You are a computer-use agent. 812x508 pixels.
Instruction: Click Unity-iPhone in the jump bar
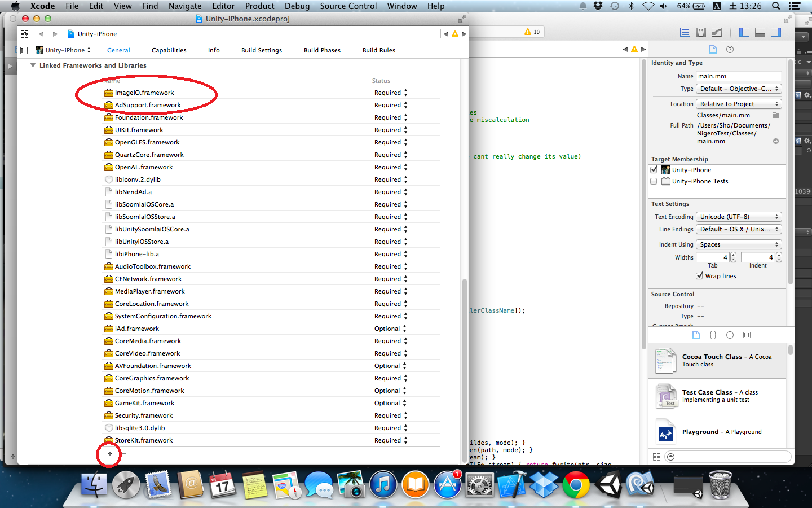pyautogui.click(x=92, y=34)
